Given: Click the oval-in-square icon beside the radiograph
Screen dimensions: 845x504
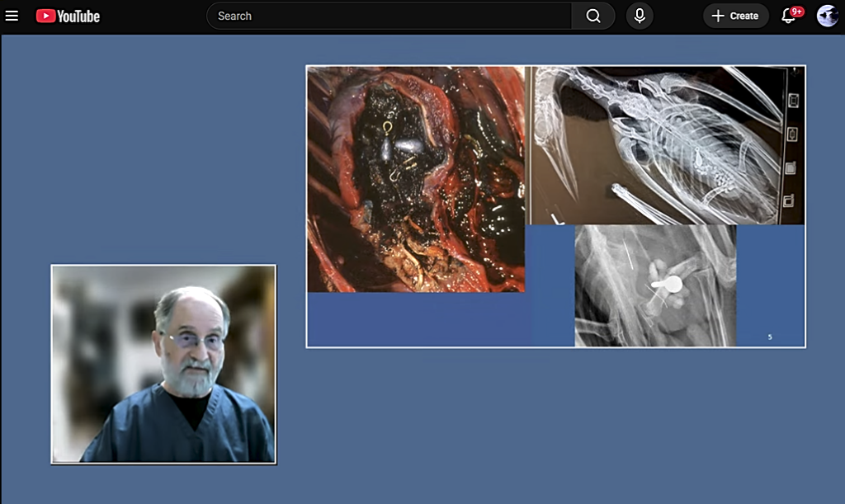Looking at the screenshot, I should coord(791,134).
